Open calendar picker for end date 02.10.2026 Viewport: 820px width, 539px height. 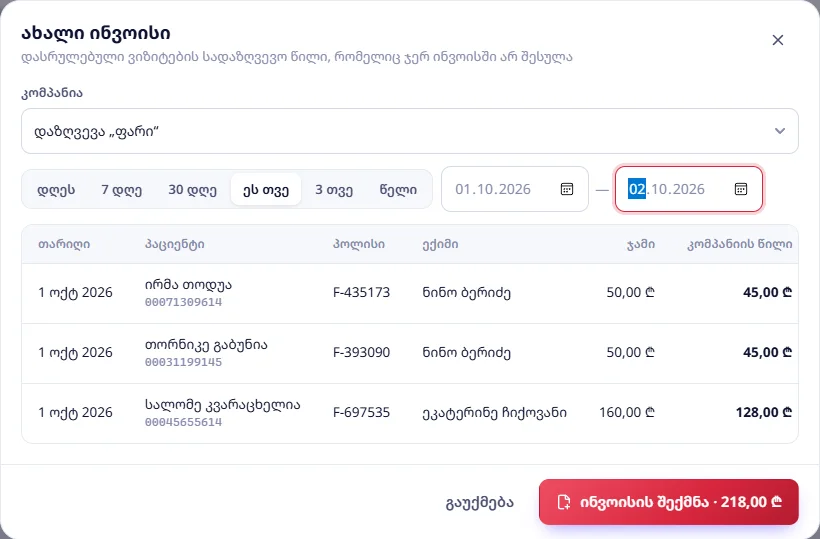point(741,189)
